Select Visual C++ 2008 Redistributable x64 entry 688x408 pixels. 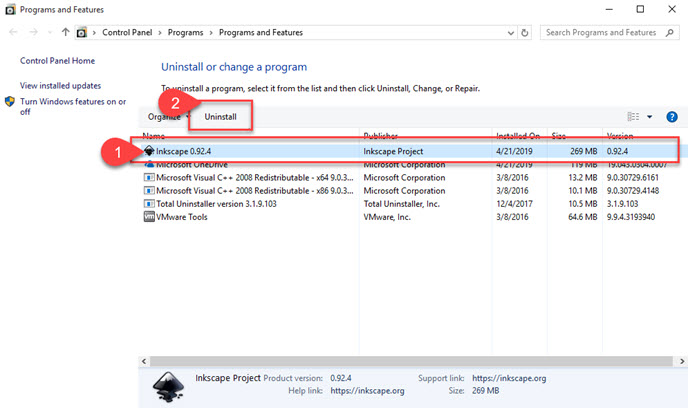point(254,178)
